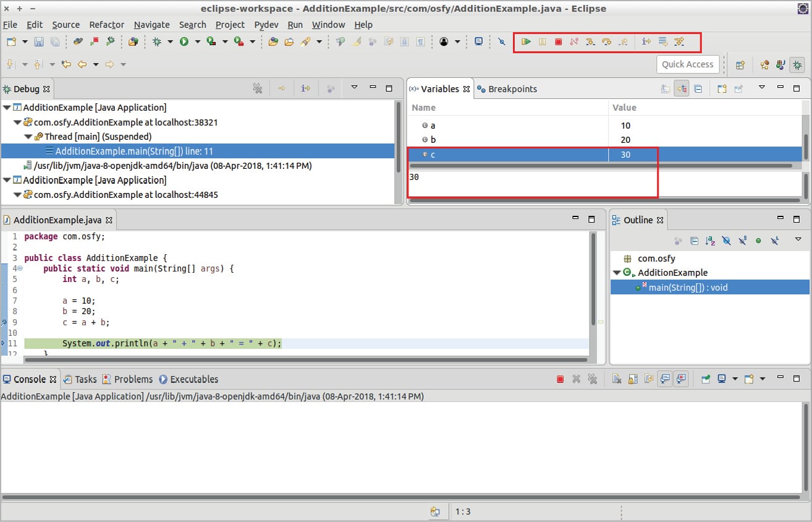Click the Step Over icon
Image resolution: width=812 pixels, height=522 pixels.
pos(606,42)
